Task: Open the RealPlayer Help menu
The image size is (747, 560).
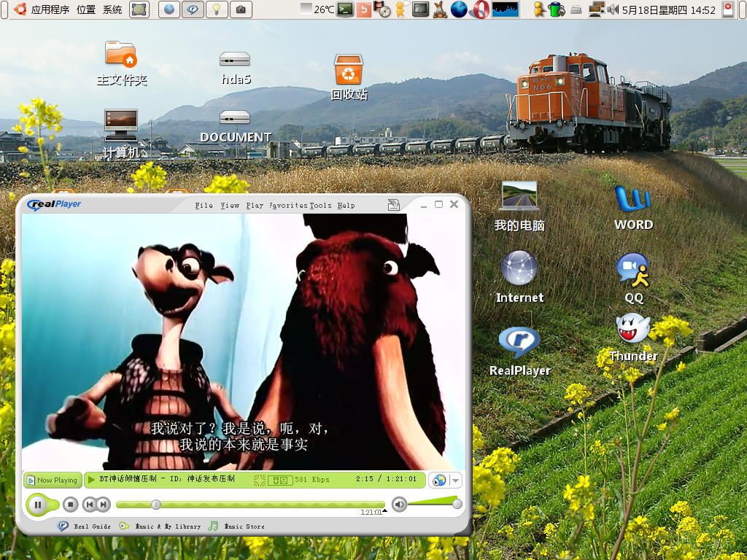Action: [x=346, y=205]
